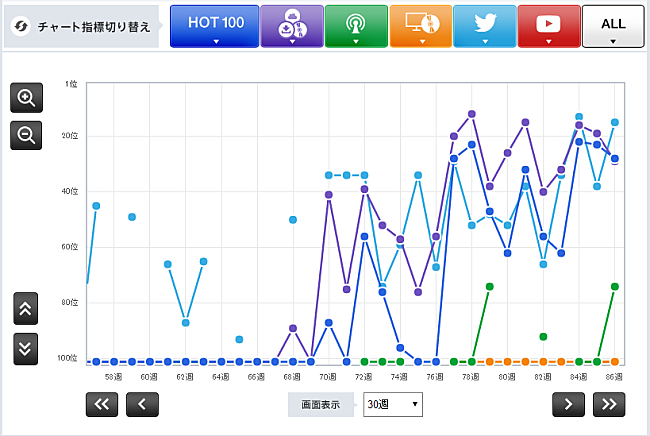The width and height of the screenshot is (650, 436).
Task: Advance one step with right arrow
Action: click(568, 403)
